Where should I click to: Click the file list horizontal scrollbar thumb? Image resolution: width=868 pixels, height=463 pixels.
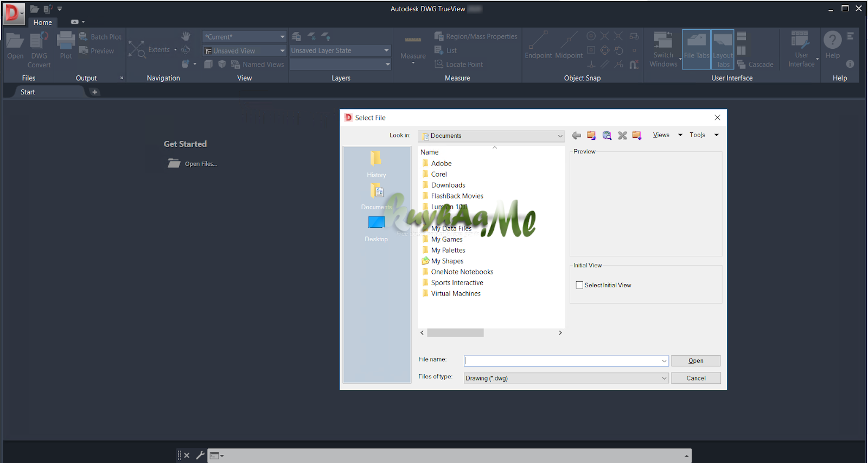[455, 333]
